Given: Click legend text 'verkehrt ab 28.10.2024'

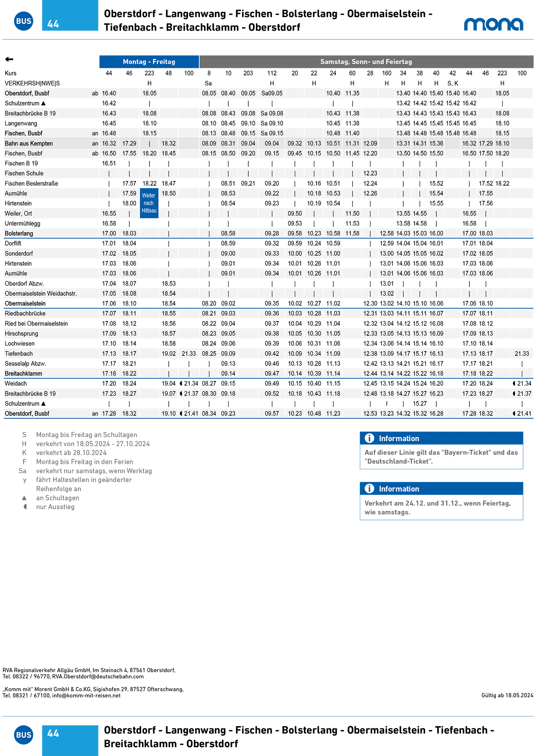Looking at the screenshot, I should (71, 453).
